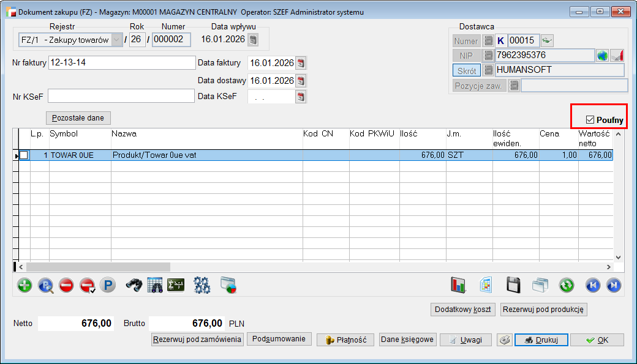Click the green refresh arrows icon
This screenshot has height=364, width=637.
coord(567,285)
